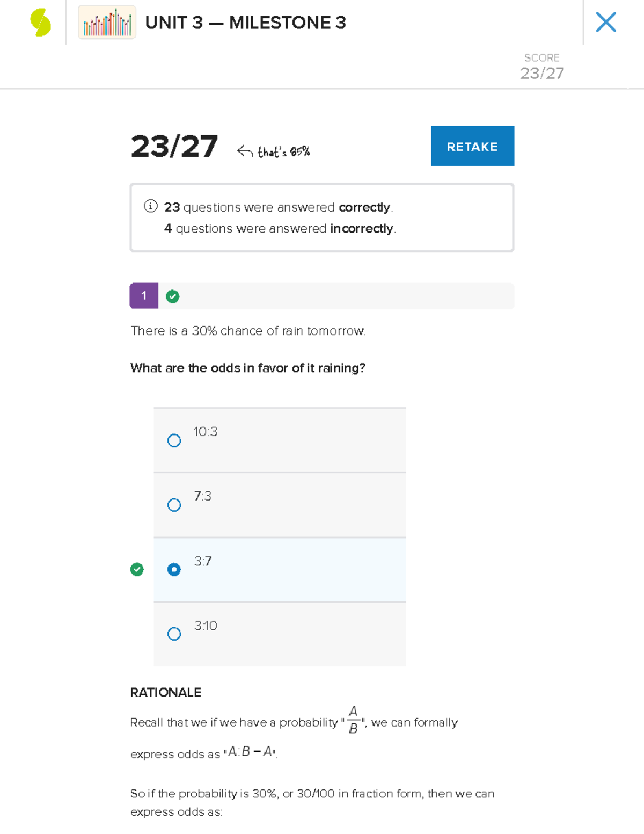Click the purple question number 1 badge

[143, 295]
